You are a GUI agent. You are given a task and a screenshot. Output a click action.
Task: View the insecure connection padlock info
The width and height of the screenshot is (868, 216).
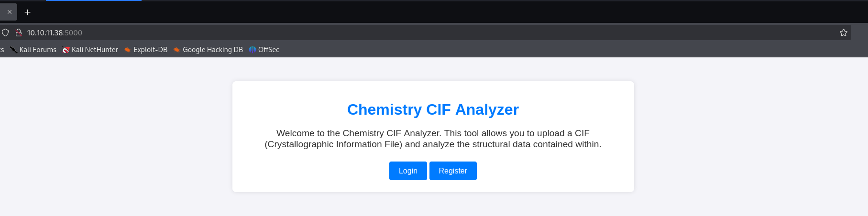[x=19, y=32]
